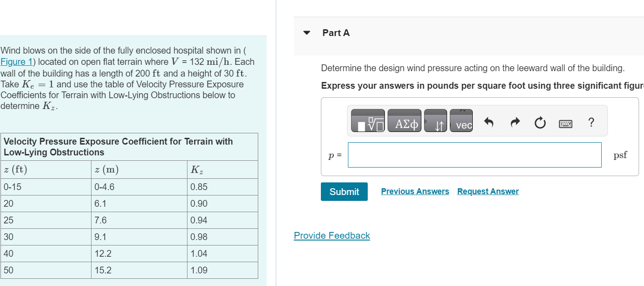Open the Previous Answers link
The image size is (644, 286).
click(415, 191)
